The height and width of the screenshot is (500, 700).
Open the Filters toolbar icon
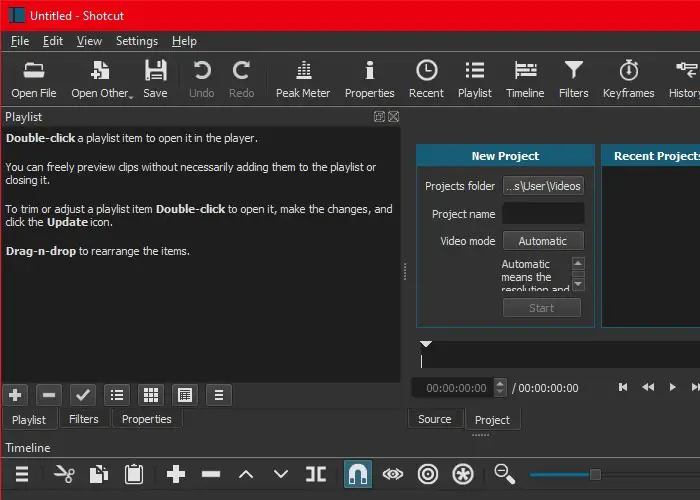click(574, 79)
